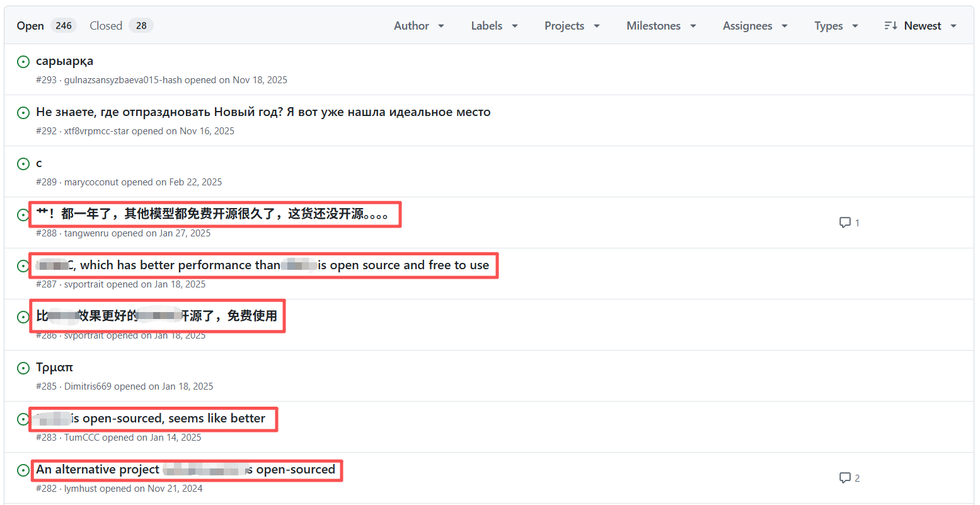Viewport: 980px width, 505px height.
Task: Open the Projects filter dropdown
Action: 572,26
